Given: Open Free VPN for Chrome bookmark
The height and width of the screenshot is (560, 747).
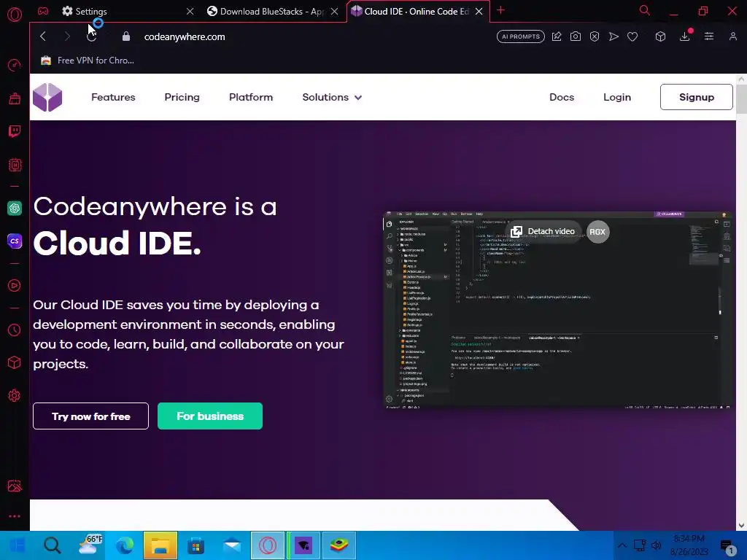Looking at the screenshot, I should point(88,61).
